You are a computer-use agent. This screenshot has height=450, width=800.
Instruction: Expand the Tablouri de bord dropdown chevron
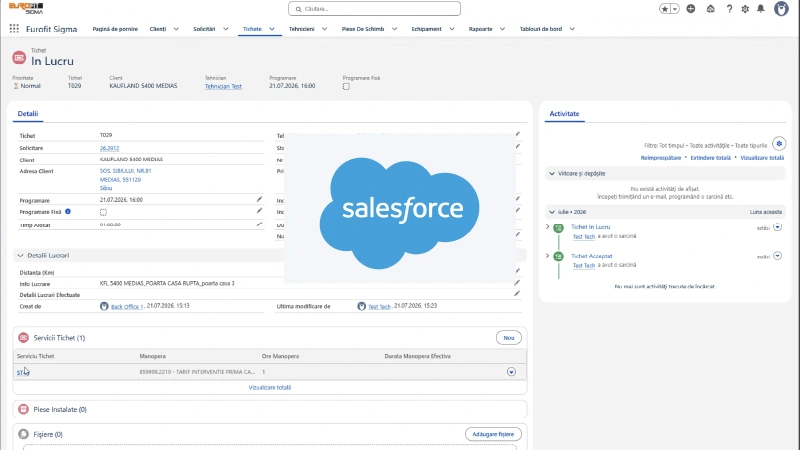pos(572,29)
